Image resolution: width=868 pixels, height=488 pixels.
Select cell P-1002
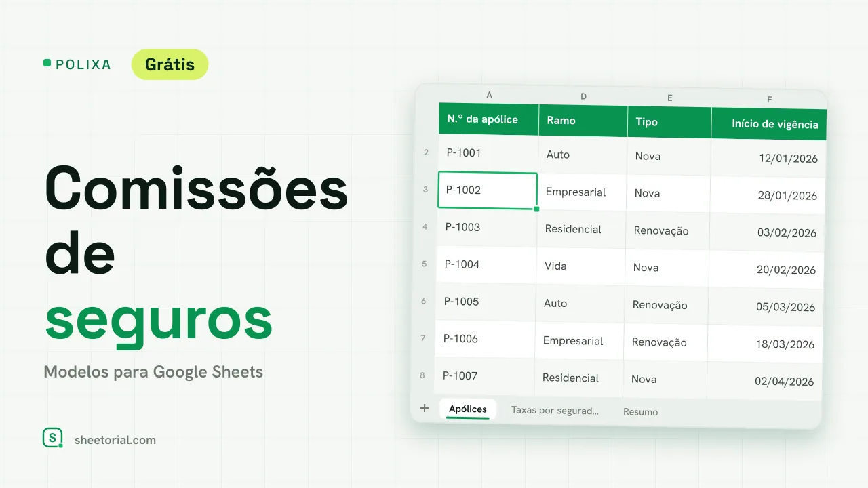tap(488, 190)
